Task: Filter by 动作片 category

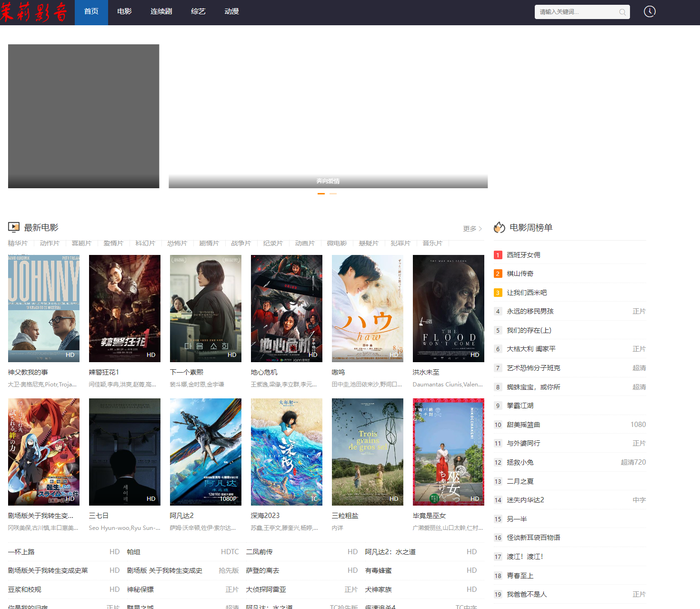Action: (x=50, y=243)
